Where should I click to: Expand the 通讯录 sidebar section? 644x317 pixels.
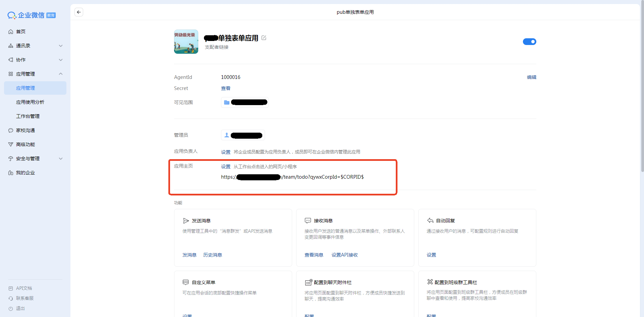[x=61, y=46]
